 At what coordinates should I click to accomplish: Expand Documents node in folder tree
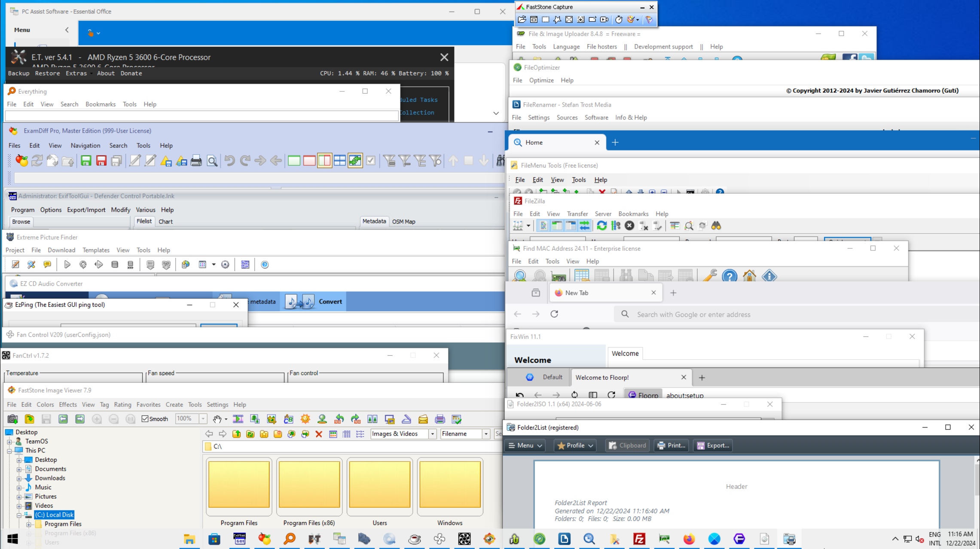click(x=19, y=469)
